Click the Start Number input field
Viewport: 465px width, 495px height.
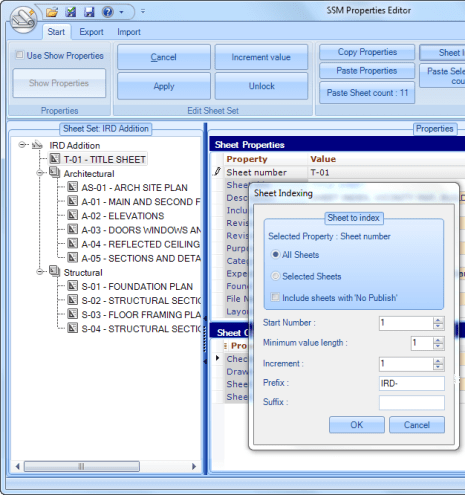(406, 323)
